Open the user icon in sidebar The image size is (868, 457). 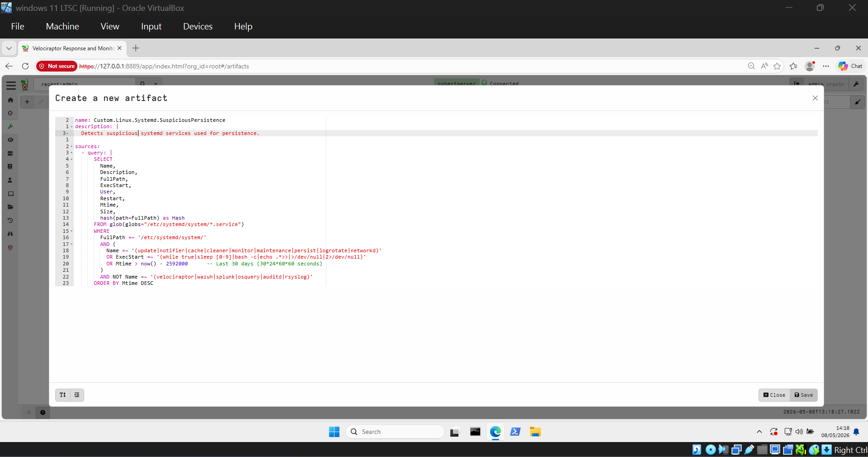10,180
